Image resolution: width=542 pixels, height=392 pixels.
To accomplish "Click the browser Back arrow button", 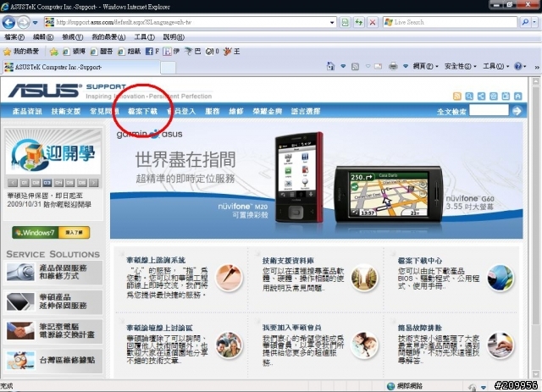I will click(x=8, y=23).
